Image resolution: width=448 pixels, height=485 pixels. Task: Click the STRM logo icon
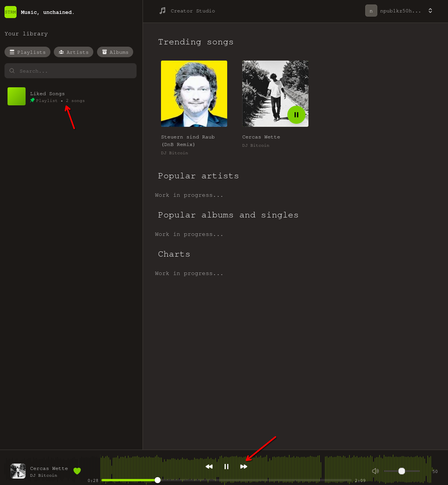[x=11, y=12]
